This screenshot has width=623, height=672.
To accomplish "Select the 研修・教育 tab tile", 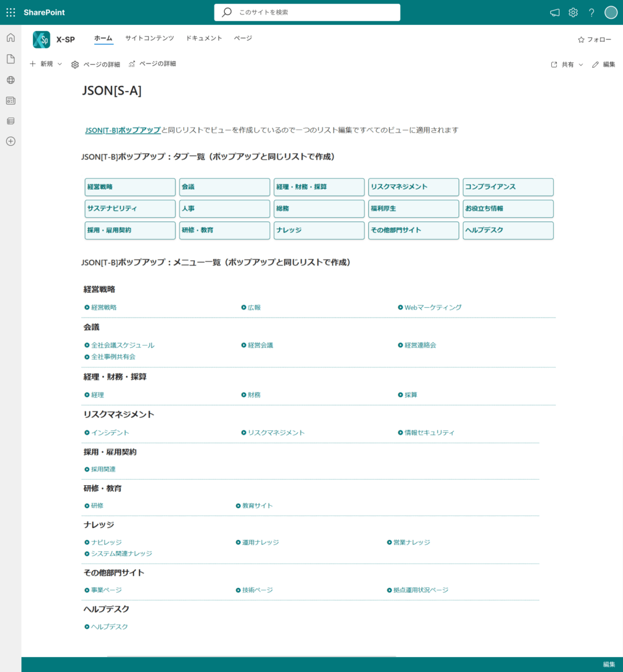I will (225, 230).
